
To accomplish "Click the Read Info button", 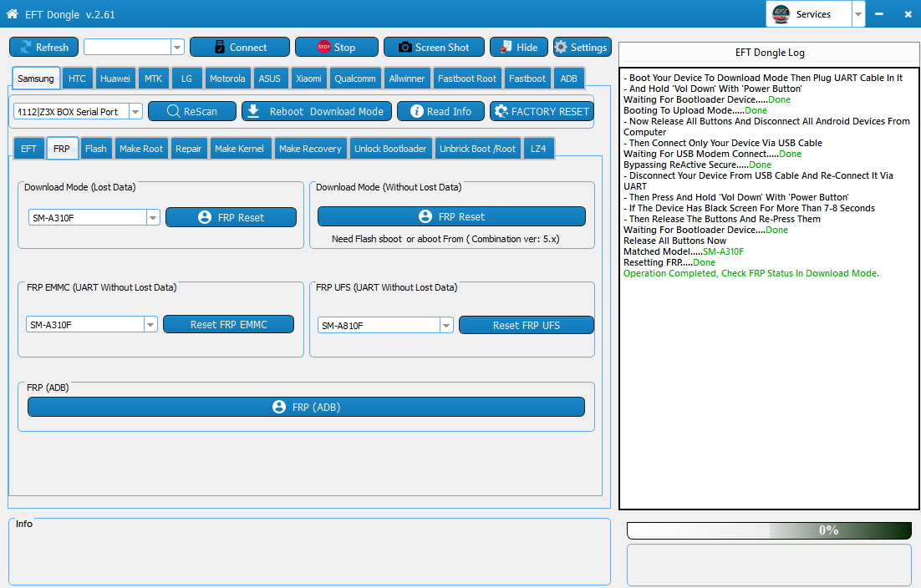I will (x=440, y=111).
